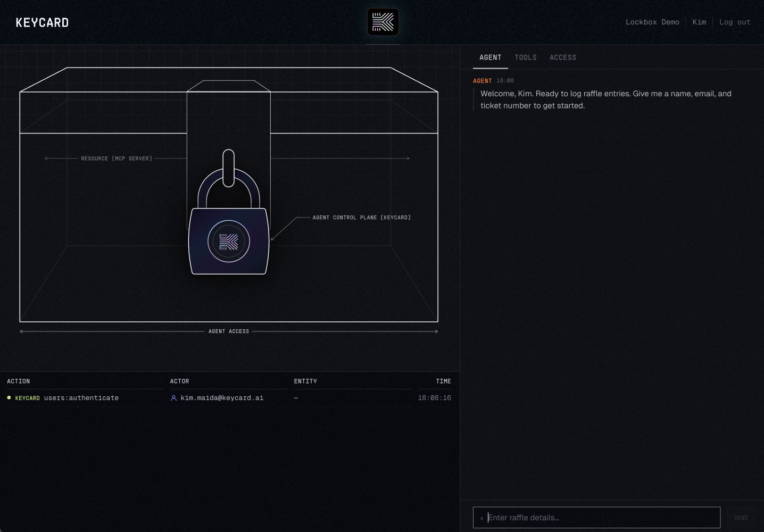Viewport: 764px width, 532px height.
Task: Open the Lockbox Demo header item
Action: pos(652,22)
